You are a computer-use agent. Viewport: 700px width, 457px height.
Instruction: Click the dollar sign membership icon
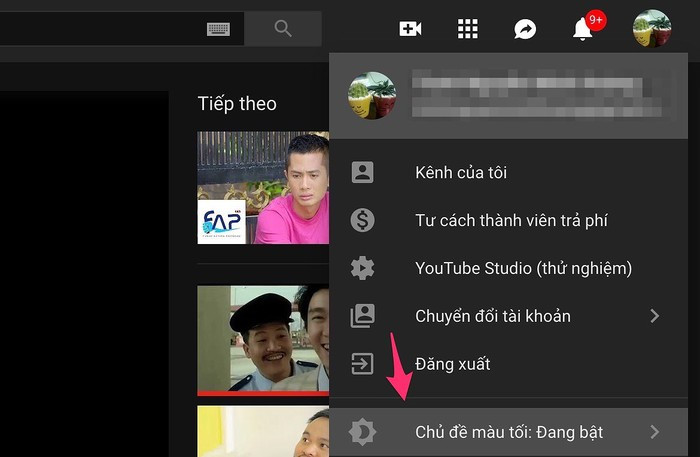(362, 220)
